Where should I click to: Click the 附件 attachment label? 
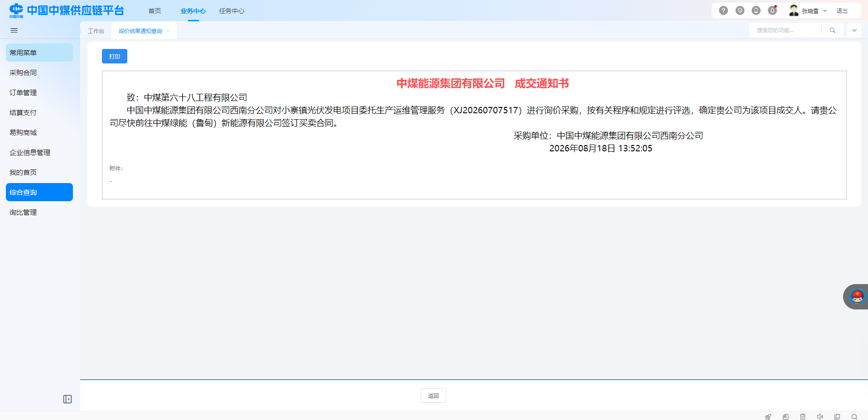click(x=116, y=168)
